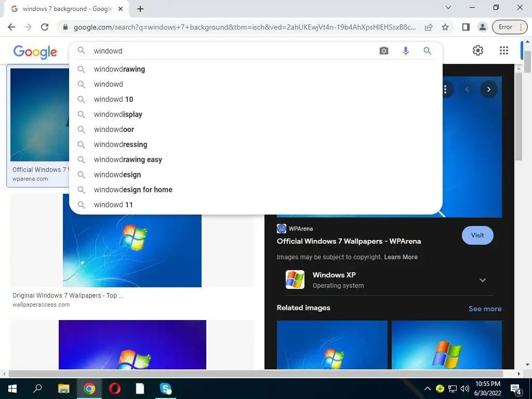Show hidden system tray icons
532x399 pixels.
click(428, 389)
